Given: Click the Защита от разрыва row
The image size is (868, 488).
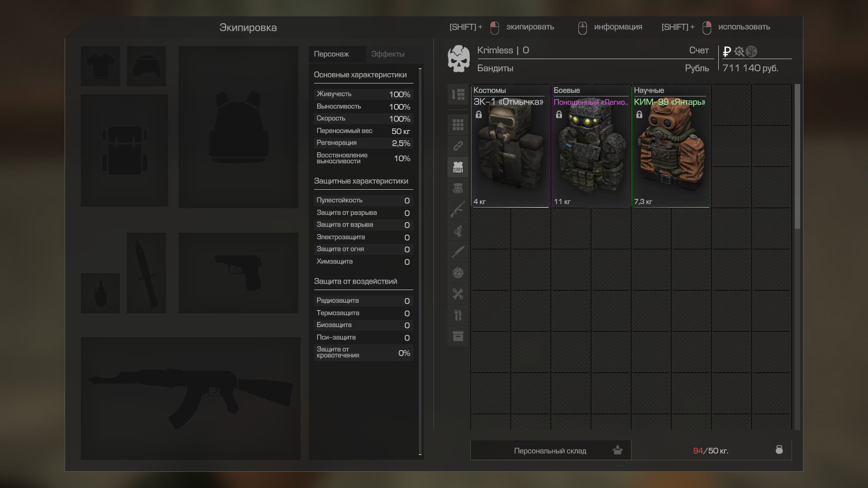Looking at the screenshot, I should tap(363, 213).
